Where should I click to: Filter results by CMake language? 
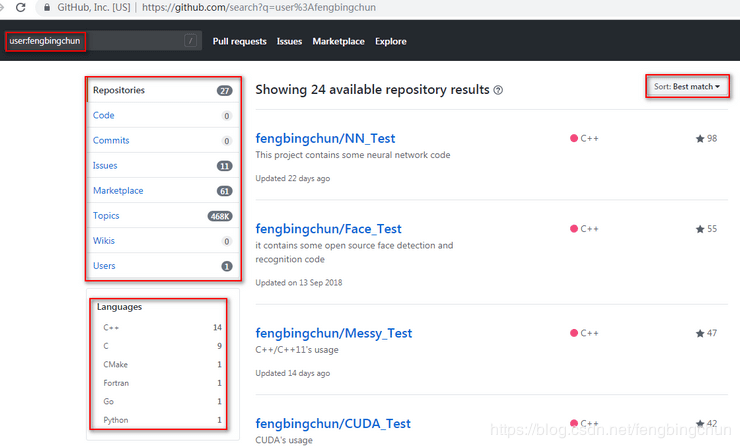tap(162, 364)
